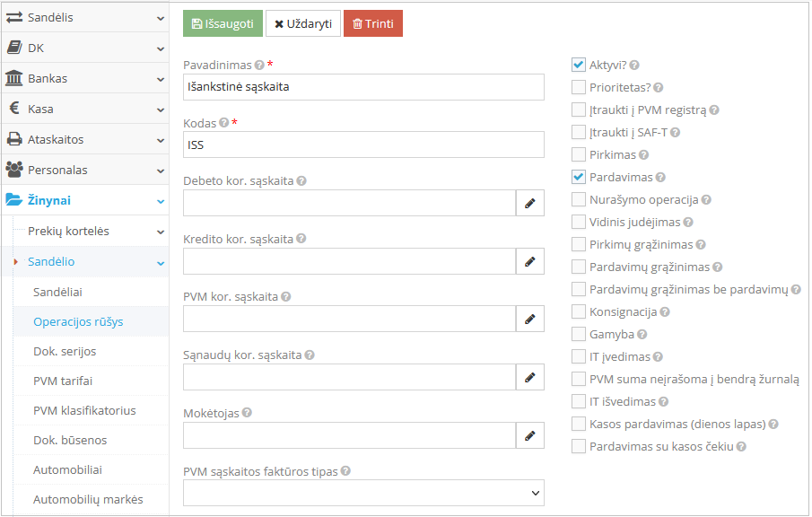Open the PVM kor. sąskaita picker pencil
Screen dimensions: 812x517
click(529, 320)
